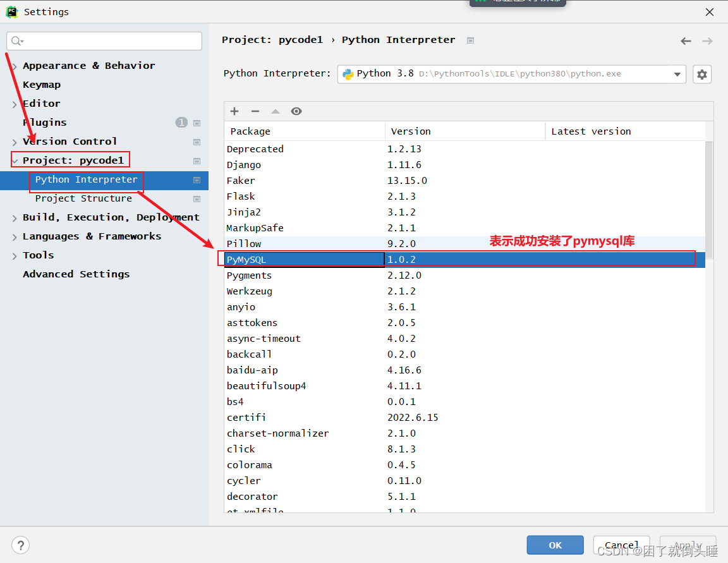The image size is (728, 563).
Task: Click the back navigation arrow
Action: pos(686,41)
